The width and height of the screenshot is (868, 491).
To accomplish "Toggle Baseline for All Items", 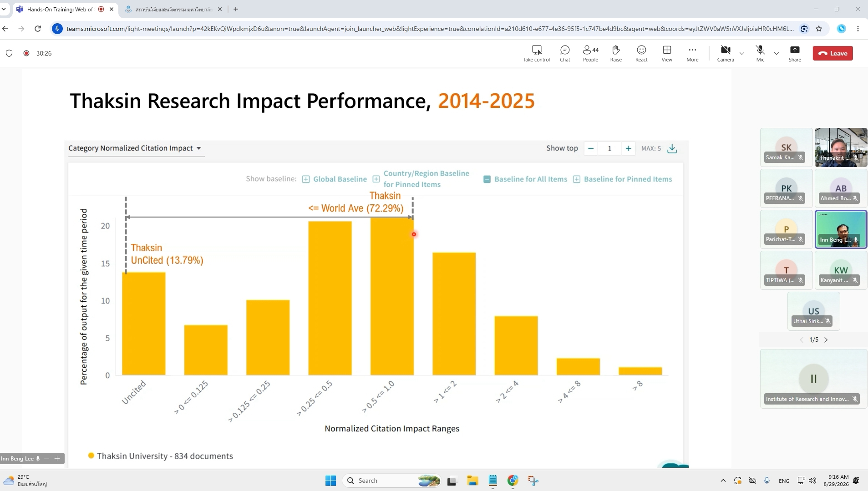I will pyautogui.click(x=525, y=179).
